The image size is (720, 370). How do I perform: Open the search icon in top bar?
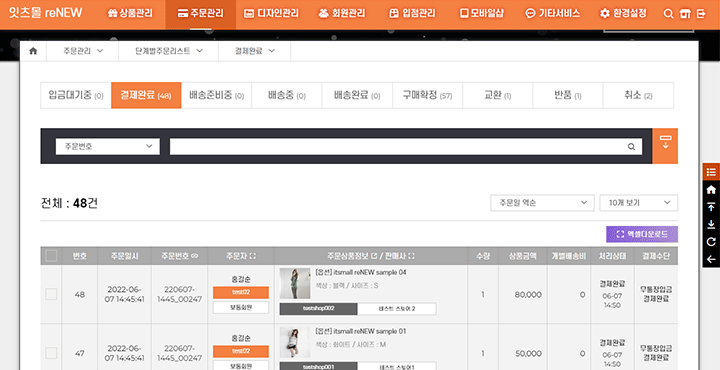pyautogui.click(x=669, y=14)
